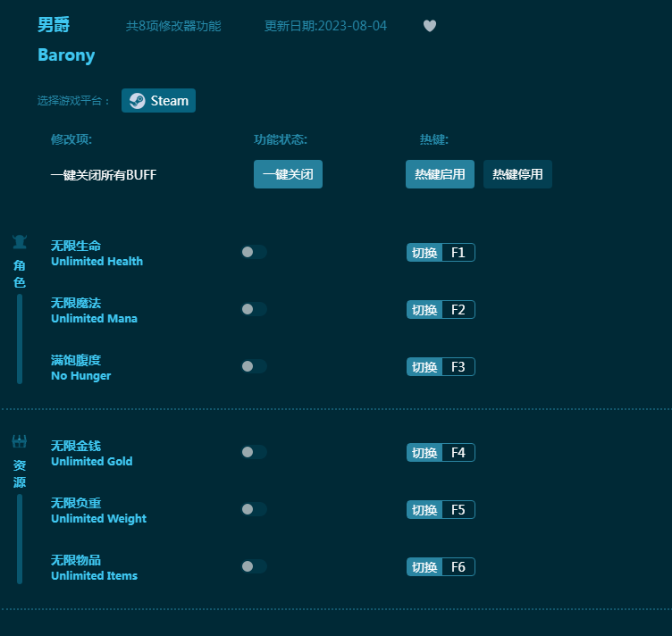Viewport: 672px width, 636px height.
Task: Toggle Unlimited Items switch
Action: click(x=254, y=566)
